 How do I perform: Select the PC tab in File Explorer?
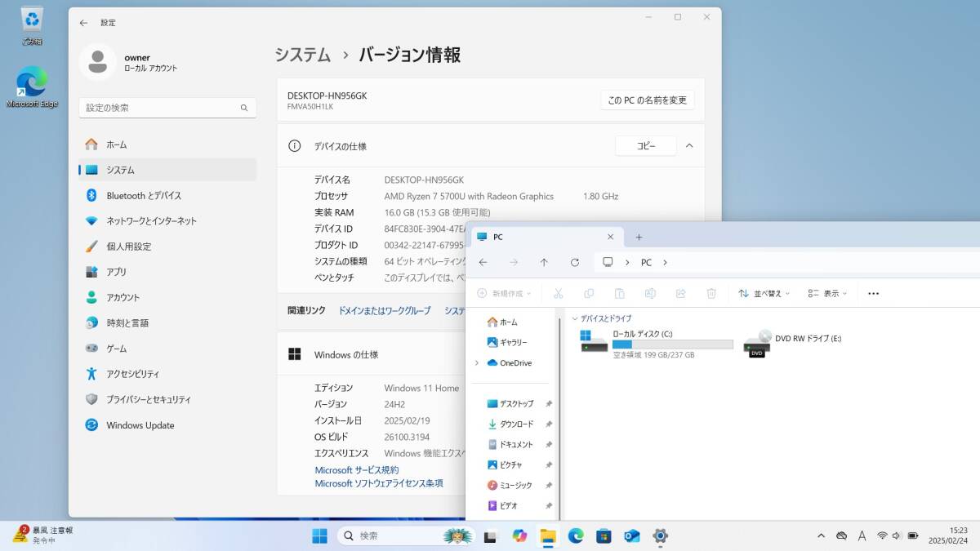545,237
